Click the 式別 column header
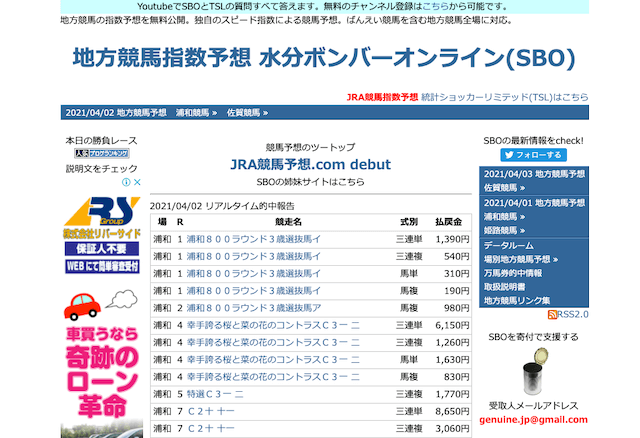Image resolution: width=640 pixels, height=438 pixels. (409, 222)
